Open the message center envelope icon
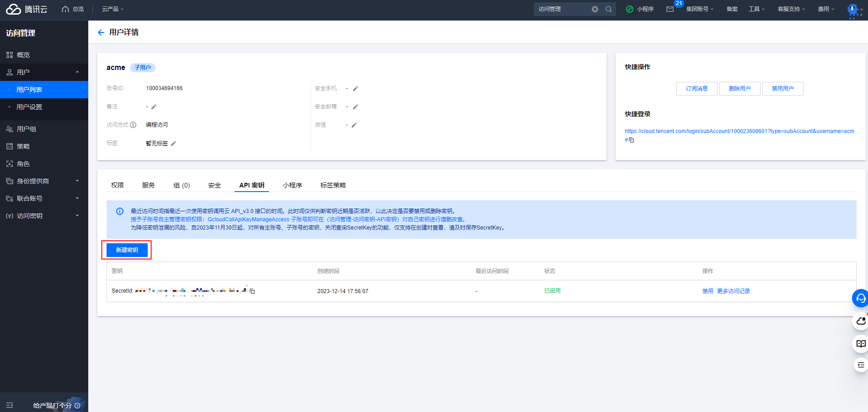The height and width of the screenshot is (412, 868). tap(671, 9)
